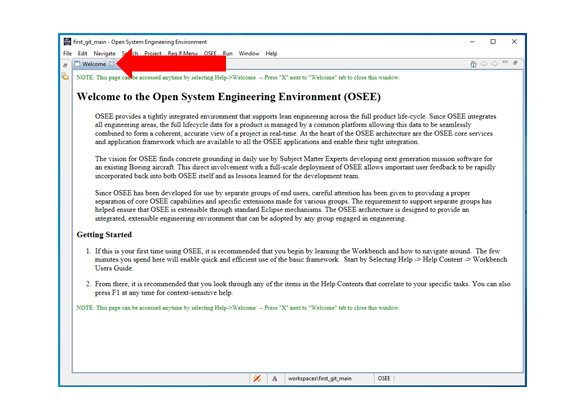Maximize the OSEE application window
The height and width of the screenshot is (407, 586).
493,41
